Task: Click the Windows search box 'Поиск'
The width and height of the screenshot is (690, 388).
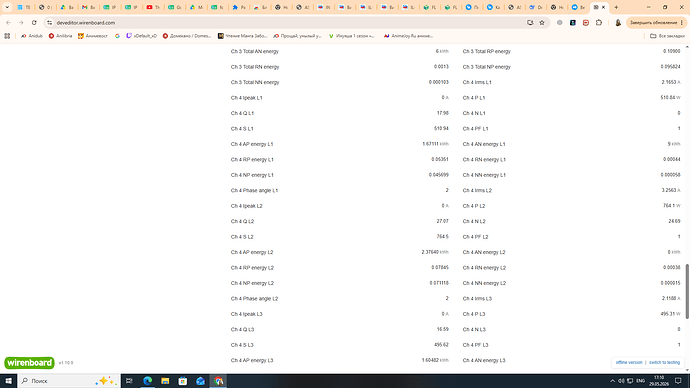Action: point(69,381)
